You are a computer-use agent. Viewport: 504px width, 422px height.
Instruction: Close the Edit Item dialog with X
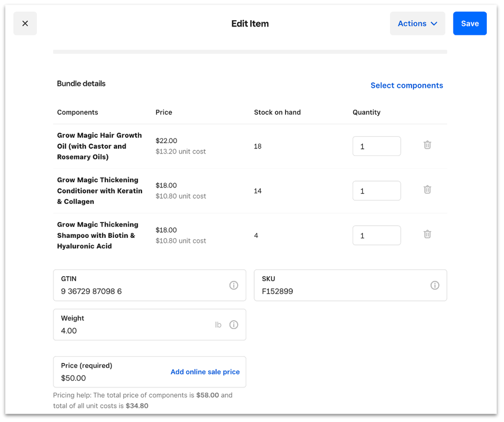click(x=25, y=24)
